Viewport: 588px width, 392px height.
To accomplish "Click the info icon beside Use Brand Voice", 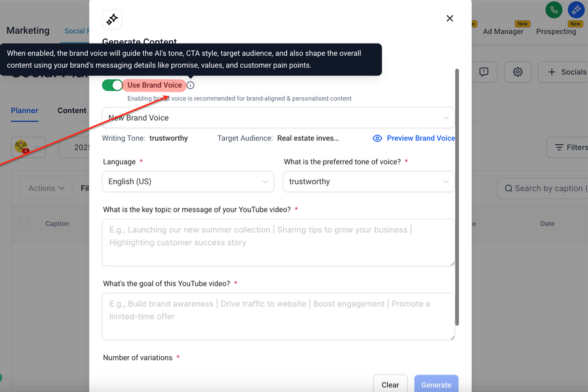I will (190, 85).
